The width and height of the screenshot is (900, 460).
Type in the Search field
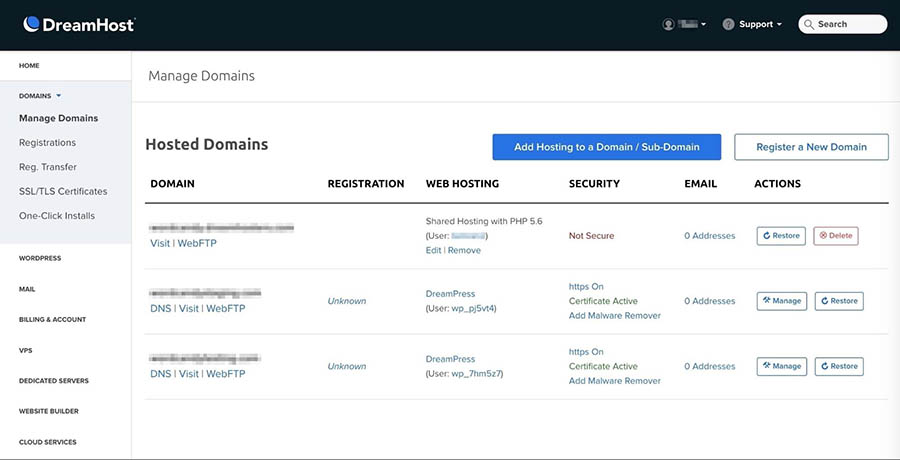pos(850,24)
